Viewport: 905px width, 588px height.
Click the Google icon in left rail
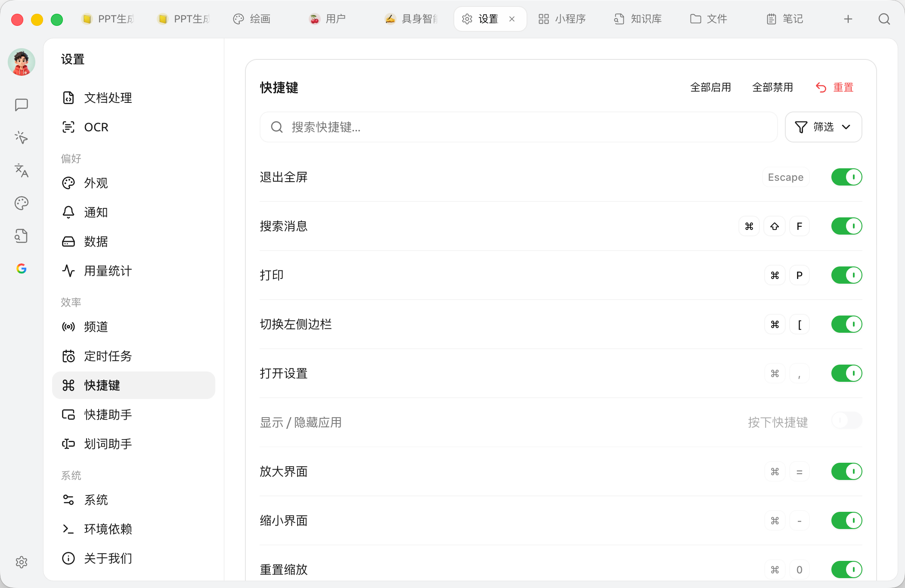[x=22, y=269]
